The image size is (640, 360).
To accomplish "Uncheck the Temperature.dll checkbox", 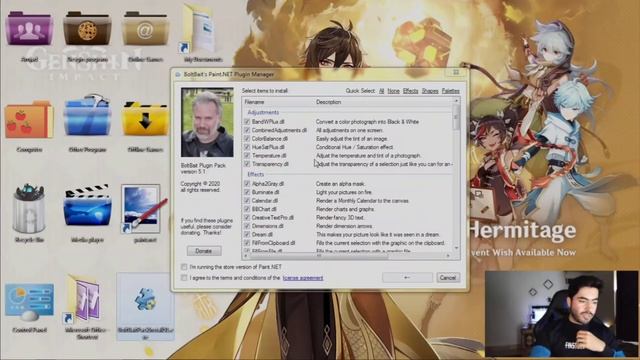I will click(x=247, y=156).
